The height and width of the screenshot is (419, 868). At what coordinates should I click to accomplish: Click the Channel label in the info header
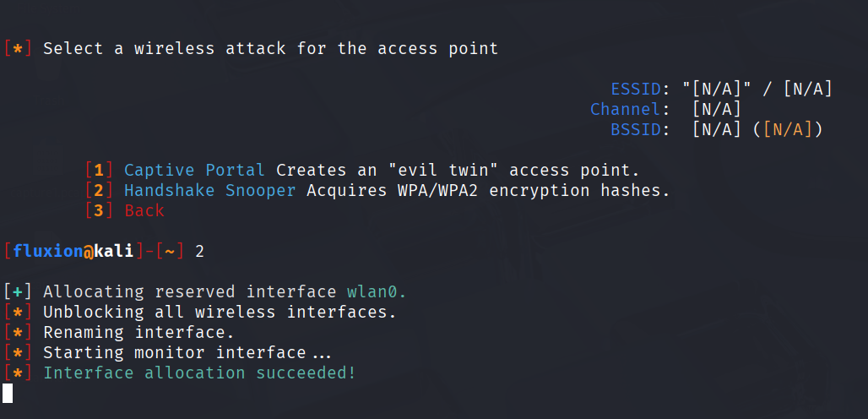tap(626, 109)
